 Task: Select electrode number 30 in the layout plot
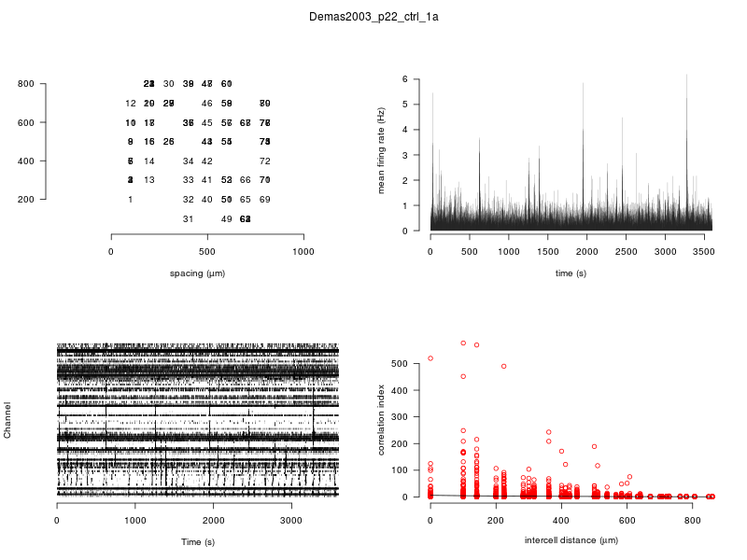point(168,85)
